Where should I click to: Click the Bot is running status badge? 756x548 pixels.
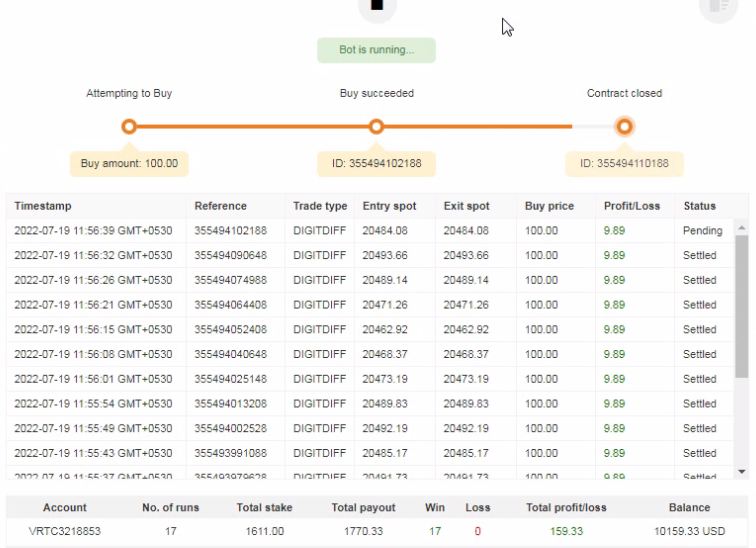click(x=376, y=50)
